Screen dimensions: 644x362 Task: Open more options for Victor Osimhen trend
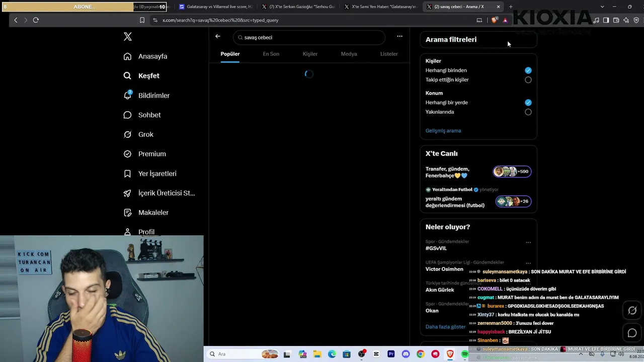pos(528,263)
